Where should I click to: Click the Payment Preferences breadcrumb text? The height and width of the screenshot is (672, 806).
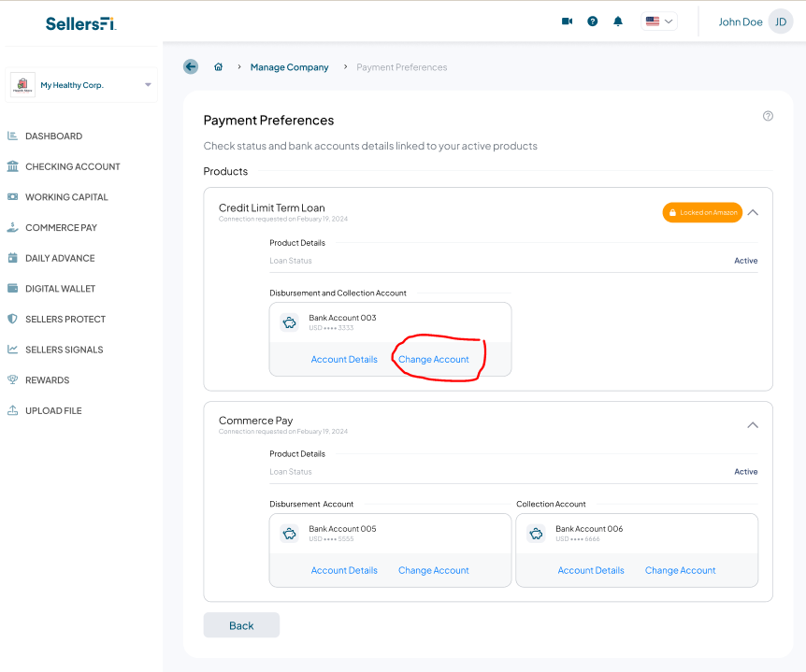402,67
